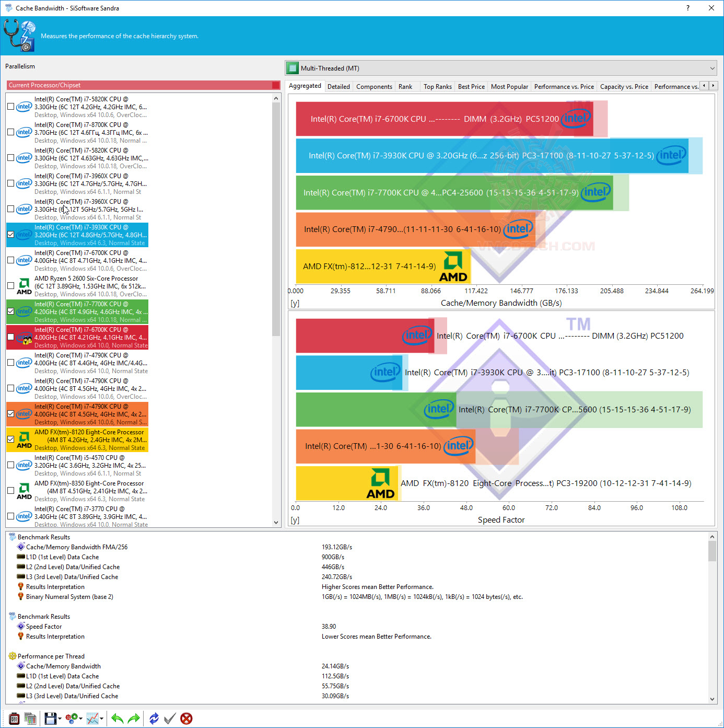Click the processor list scroll-up arrow

tap(276, 98)
